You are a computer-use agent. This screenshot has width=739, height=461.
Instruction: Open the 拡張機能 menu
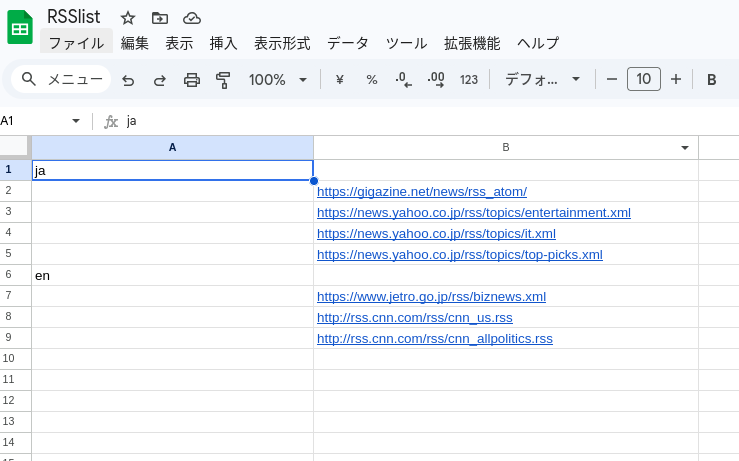click(472, 43)
